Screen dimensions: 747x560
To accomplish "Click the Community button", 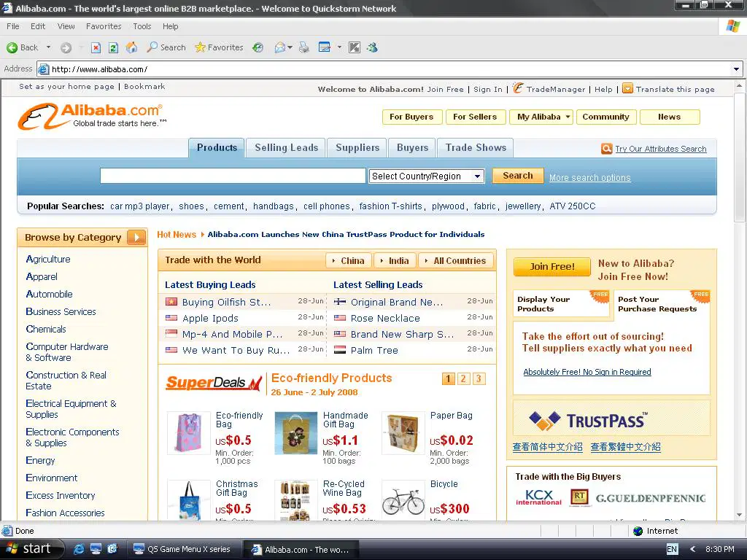I will 606,117.
